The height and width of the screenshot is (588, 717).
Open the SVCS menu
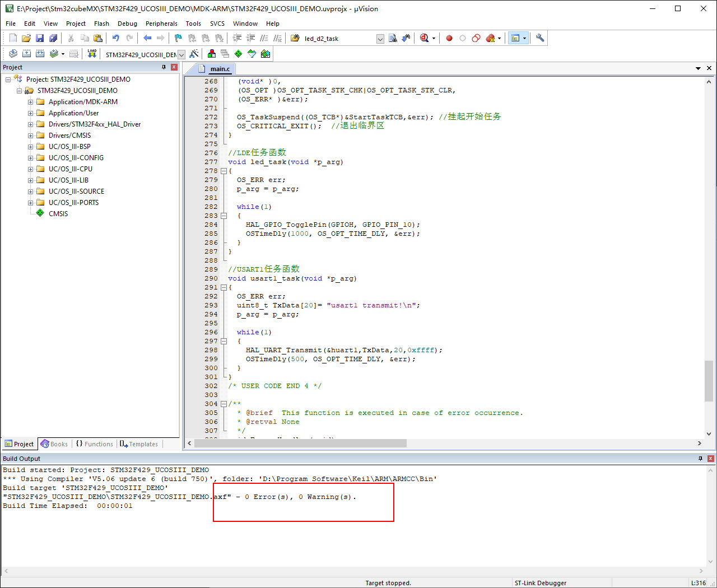click(217, 24)
